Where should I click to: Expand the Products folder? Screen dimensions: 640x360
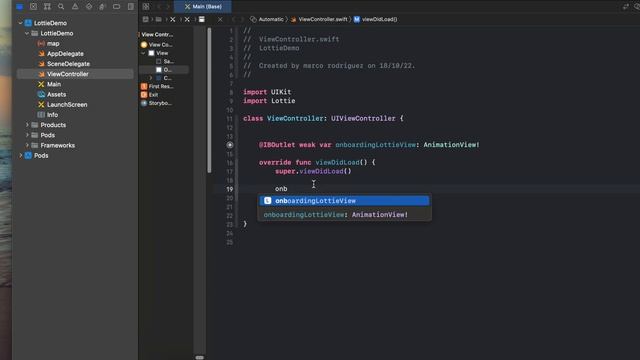[x=27, y=125]
